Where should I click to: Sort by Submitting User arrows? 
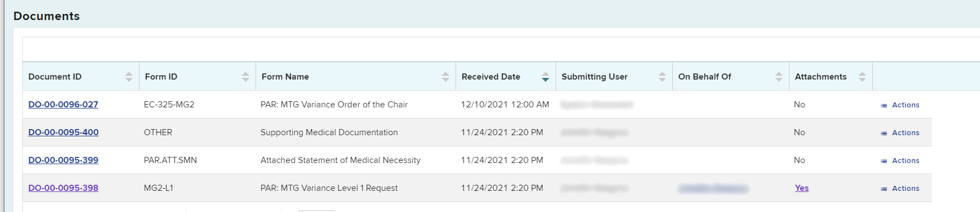click(x=662, y=77)
